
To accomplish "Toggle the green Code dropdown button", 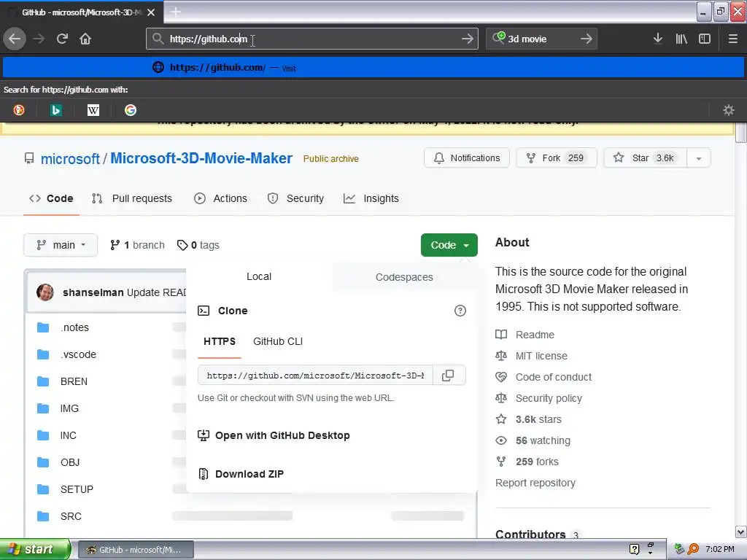I will coord(449,245).
